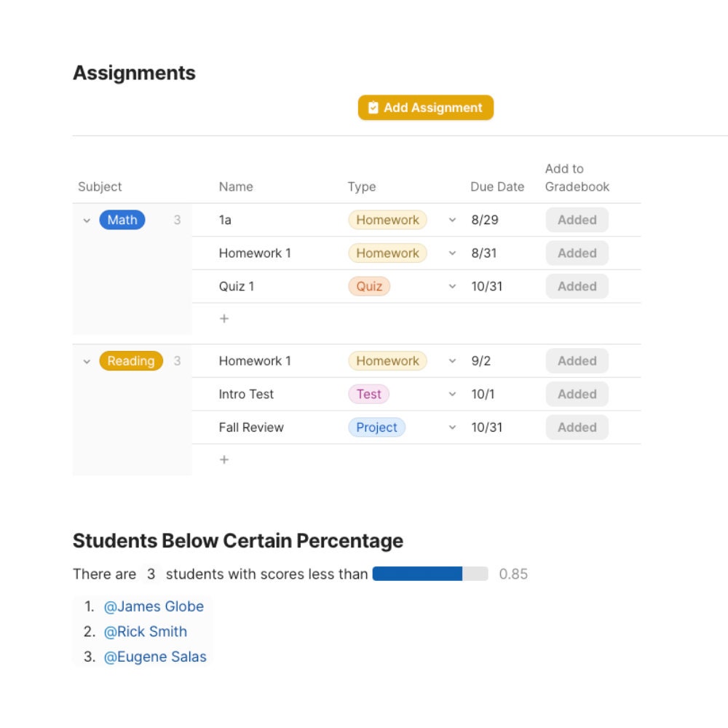Select the blue Math subject pill
This screenshot has height=728, width=728.
click(x=122, y=220)
